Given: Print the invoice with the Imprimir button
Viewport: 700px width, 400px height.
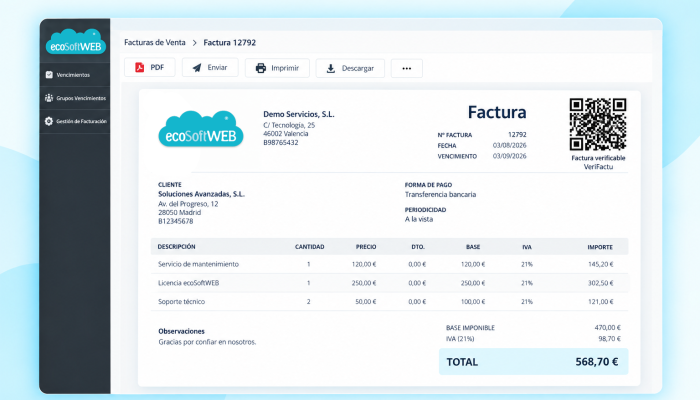Looking at the screenshot, I should pyautogui.click(x=277, y=68).
